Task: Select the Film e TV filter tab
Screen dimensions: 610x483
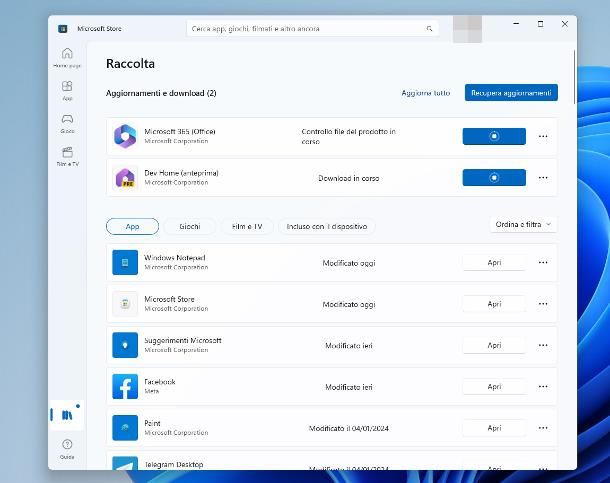Action: [x=247, y=226]
